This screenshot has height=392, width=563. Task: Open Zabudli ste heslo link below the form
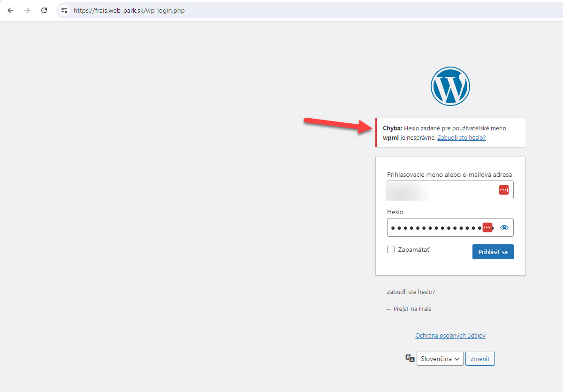pyautogui.click(x=411, y=292)
